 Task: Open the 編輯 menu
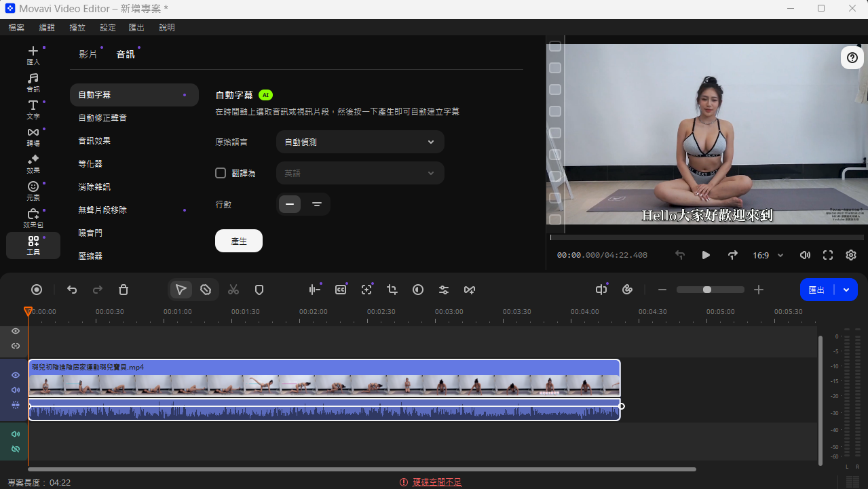47,28
